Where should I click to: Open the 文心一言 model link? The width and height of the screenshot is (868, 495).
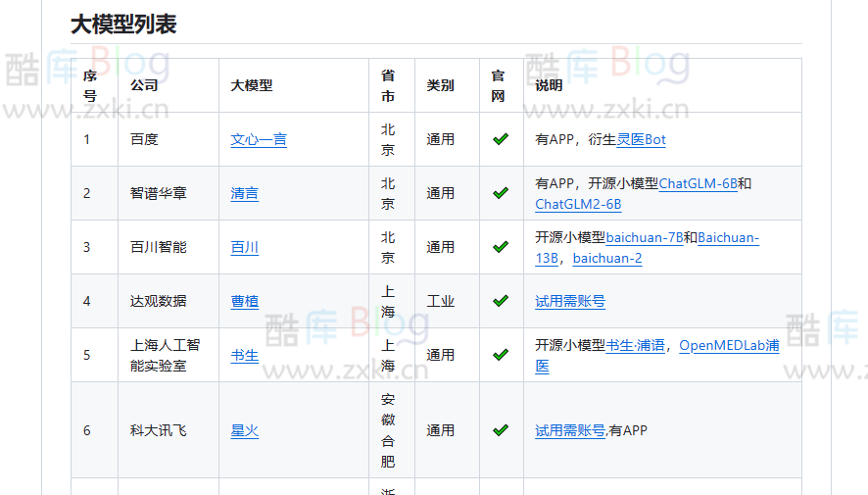[x=259, y=139]
